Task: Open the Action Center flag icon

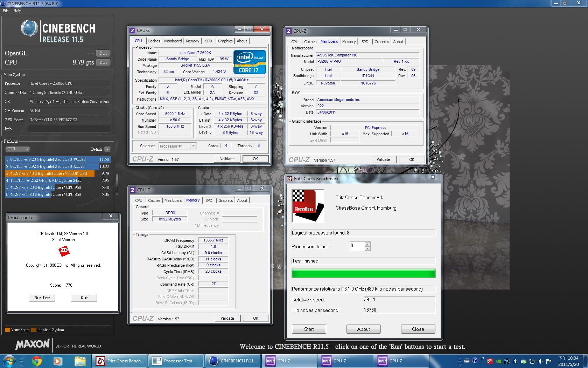Action: [x=549, y=361]
